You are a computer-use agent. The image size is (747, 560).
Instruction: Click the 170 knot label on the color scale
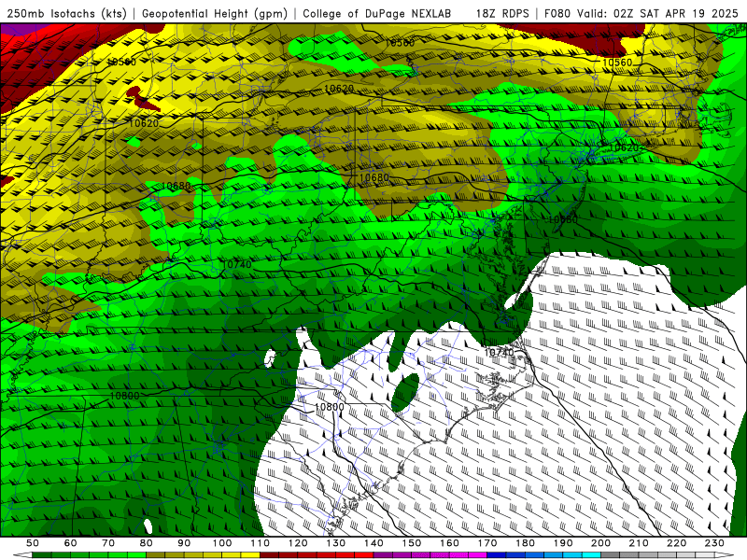coord(487,543)
